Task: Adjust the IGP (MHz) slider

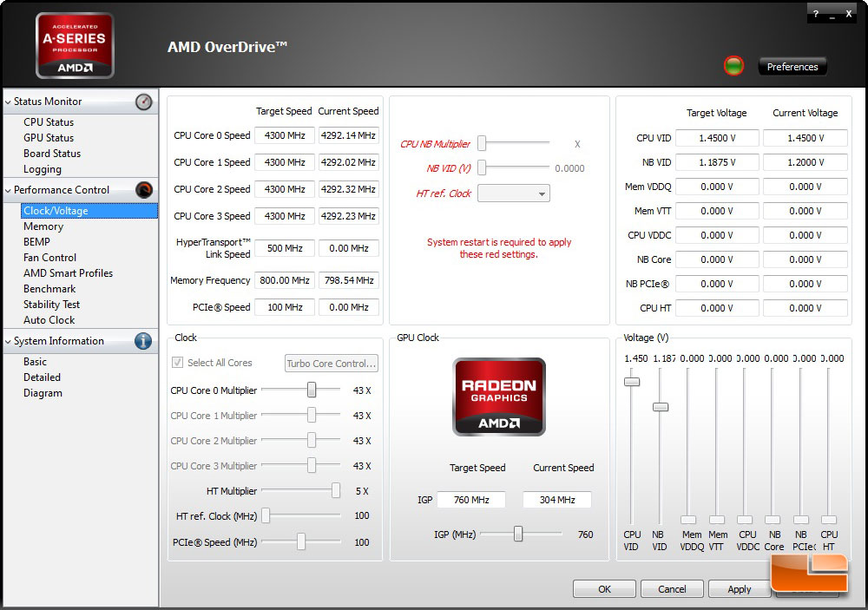Action: [x=518, y=534]
